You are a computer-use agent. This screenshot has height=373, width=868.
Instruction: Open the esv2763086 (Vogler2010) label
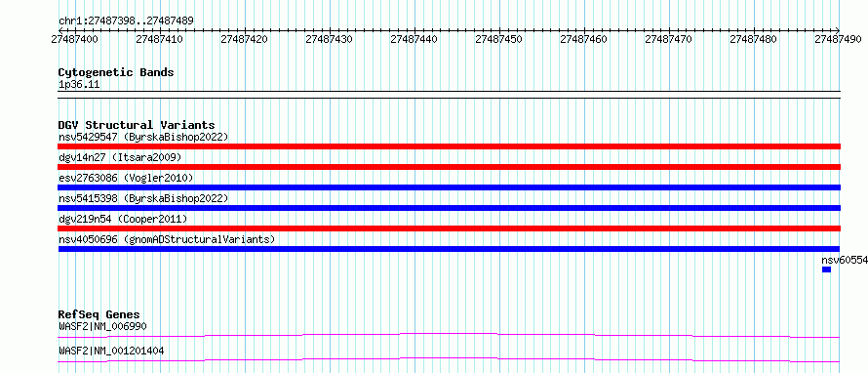point(126,178)
